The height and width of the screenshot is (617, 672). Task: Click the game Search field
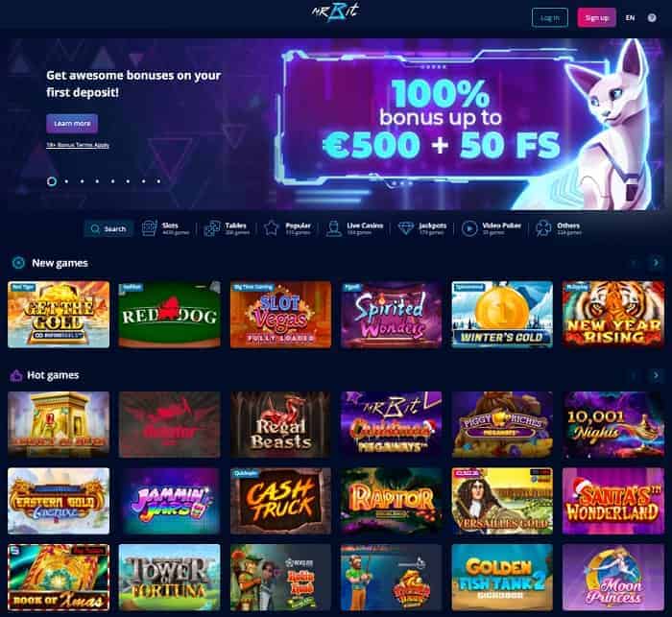click(108, 228)
